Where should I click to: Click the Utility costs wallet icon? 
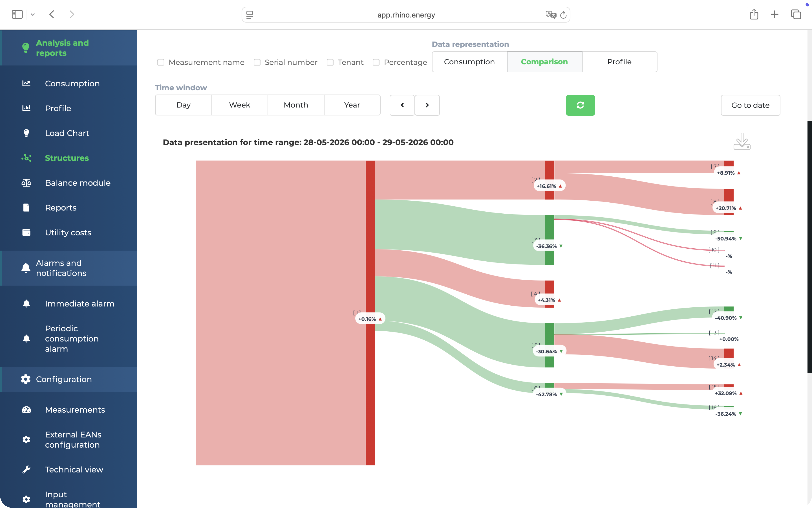pyautogui.click(x=26, y=233)
